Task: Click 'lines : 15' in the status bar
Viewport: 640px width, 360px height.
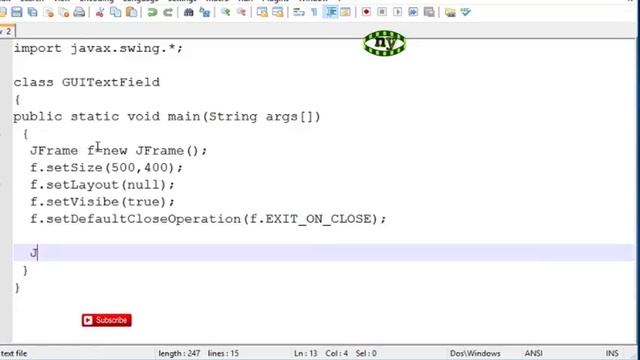Action: [x=223, y=353]
